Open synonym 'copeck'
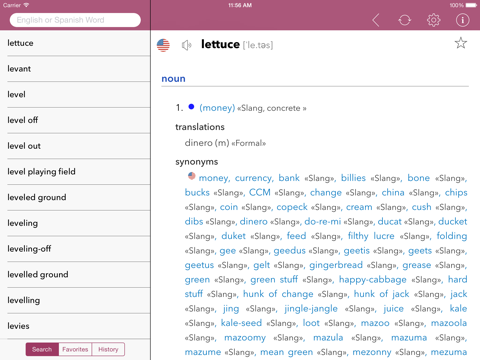 pos(292,207)
